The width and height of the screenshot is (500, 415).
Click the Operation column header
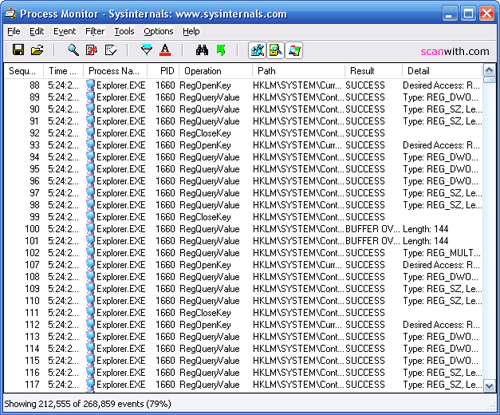click(x=216, y=71)
